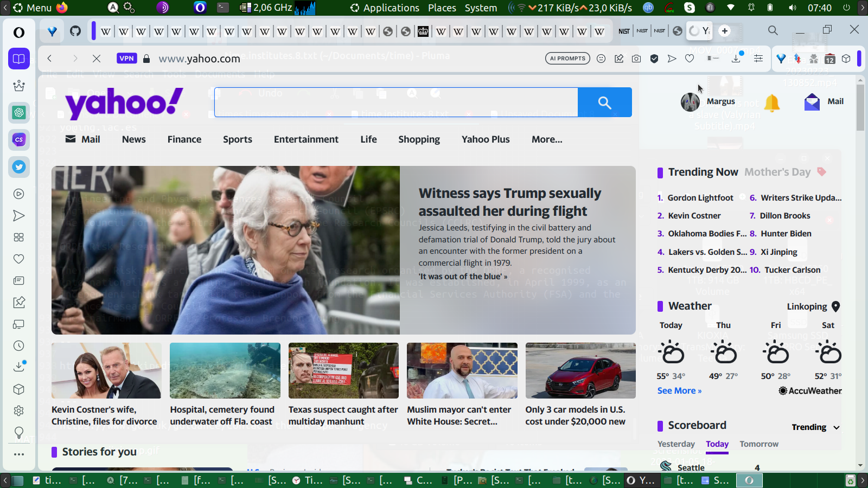
Task: Take a snapshot with the camera icon
Action: pyautogui.click(x=636, y=59)
